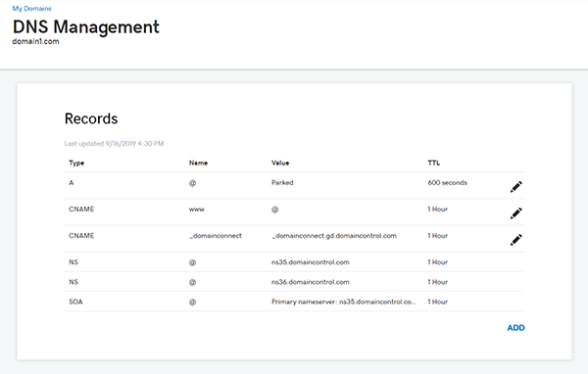Click the 'SOA' type cell
Viewport: 588px width, 374px height.
[x=75, y=303]
